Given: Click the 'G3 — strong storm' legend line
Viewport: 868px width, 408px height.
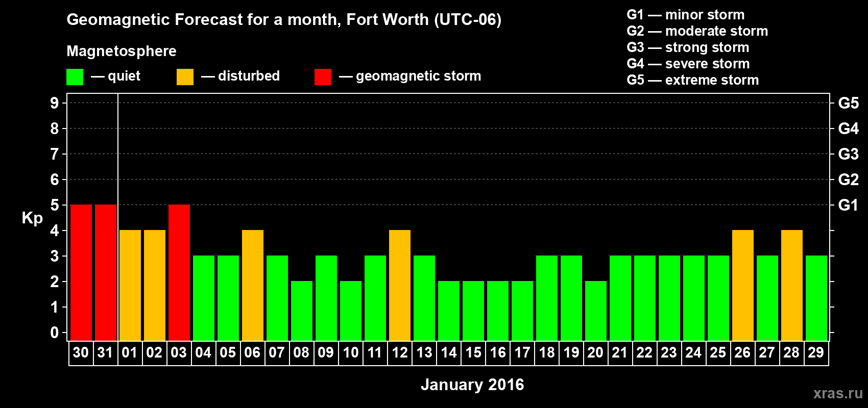Looking at the screenshot, I should point(688,47).
